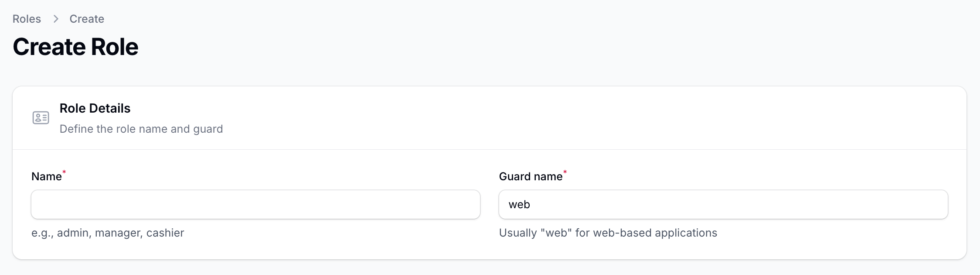Click the Name field label

[46, 176]
